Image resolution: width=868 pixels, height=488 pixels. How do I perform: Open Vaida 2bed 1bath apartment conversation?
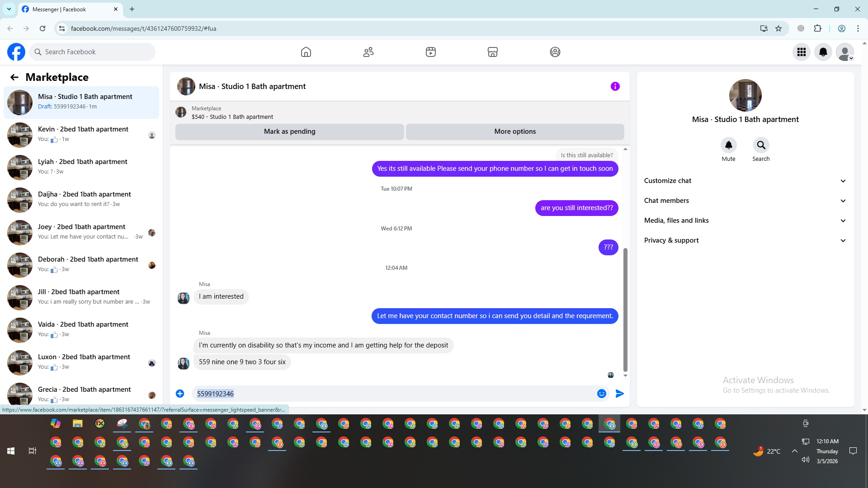[x=81, y=330]
